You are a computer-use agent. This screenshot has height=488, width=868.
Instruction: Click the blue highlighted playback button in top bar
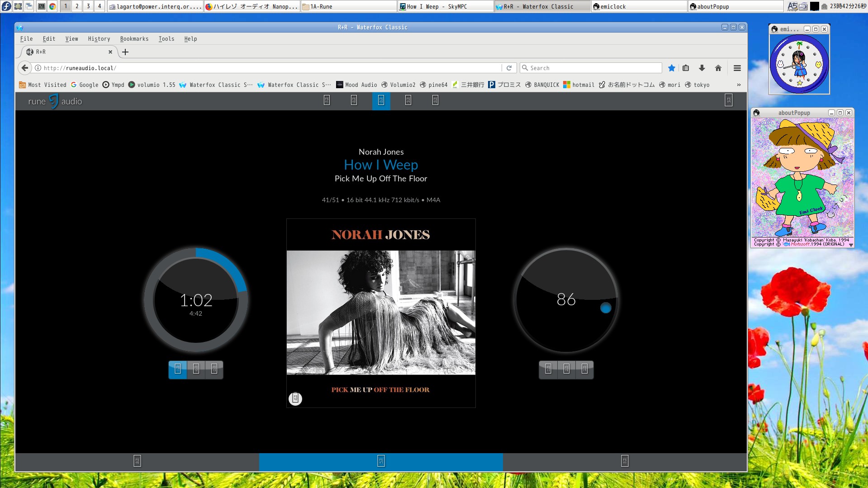point(381,100)
